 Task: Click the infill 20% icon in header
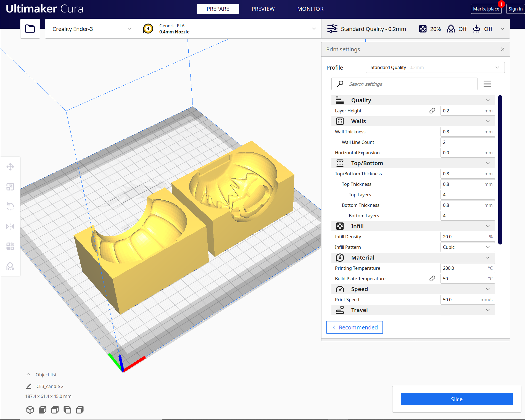tap(423, 29)
